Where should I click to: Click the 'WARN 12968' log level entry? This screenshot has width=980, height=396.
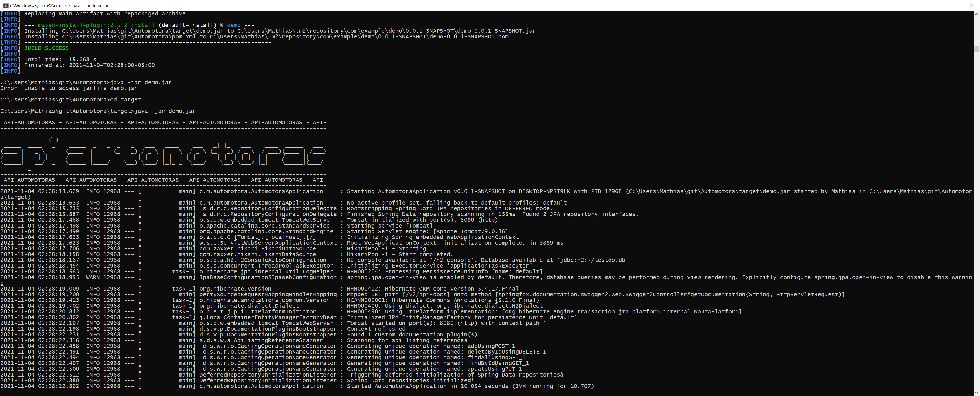coord(103,277)
